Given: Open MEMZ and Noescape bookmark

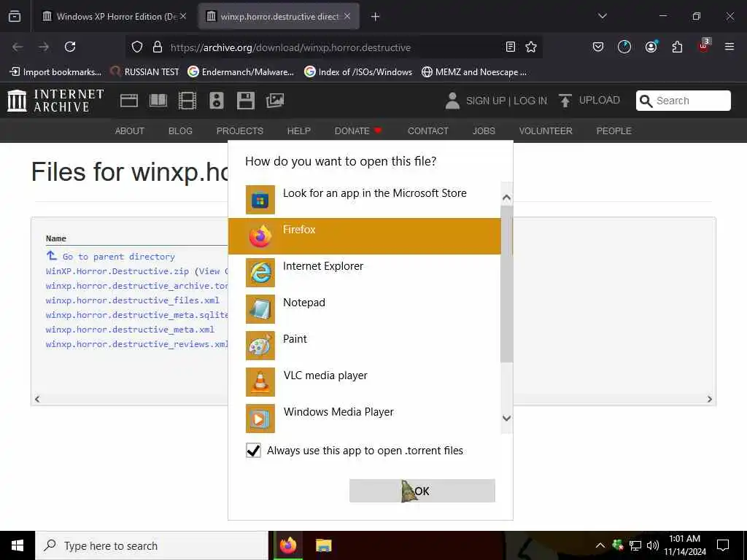Looking at the screenshot, I should [474, 72].
